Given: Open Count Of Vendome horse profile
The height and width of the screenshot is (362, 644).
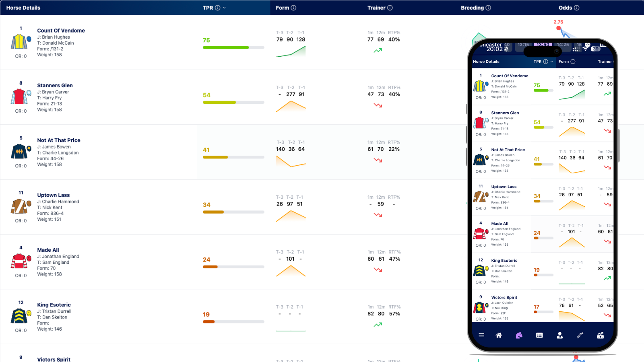Looking at the screenshot, I should click(x=61, y=31).
